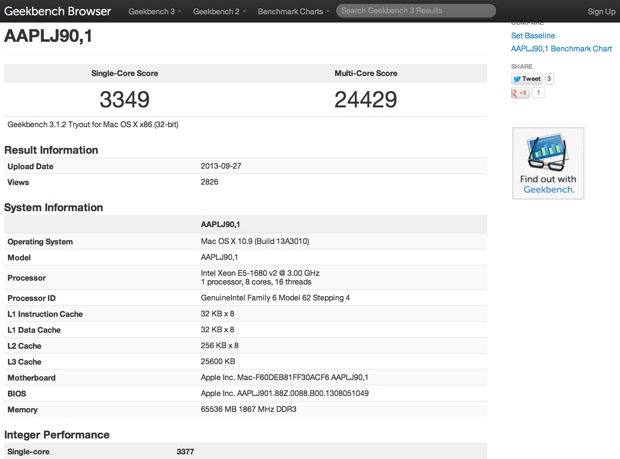The height and width of the screenshot is (459, 620).
Task: Click the Processor row value text
Action: [260, 278]
